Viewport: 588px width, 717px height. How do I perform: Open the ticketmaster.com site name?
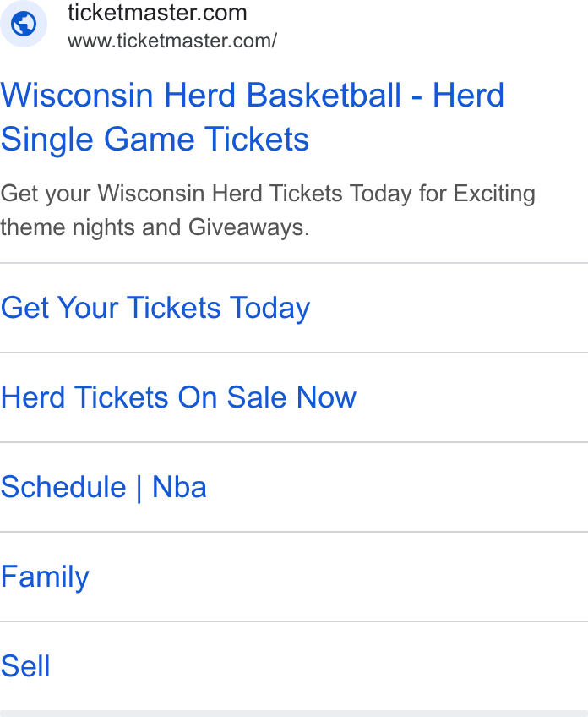tap(157, 13)
